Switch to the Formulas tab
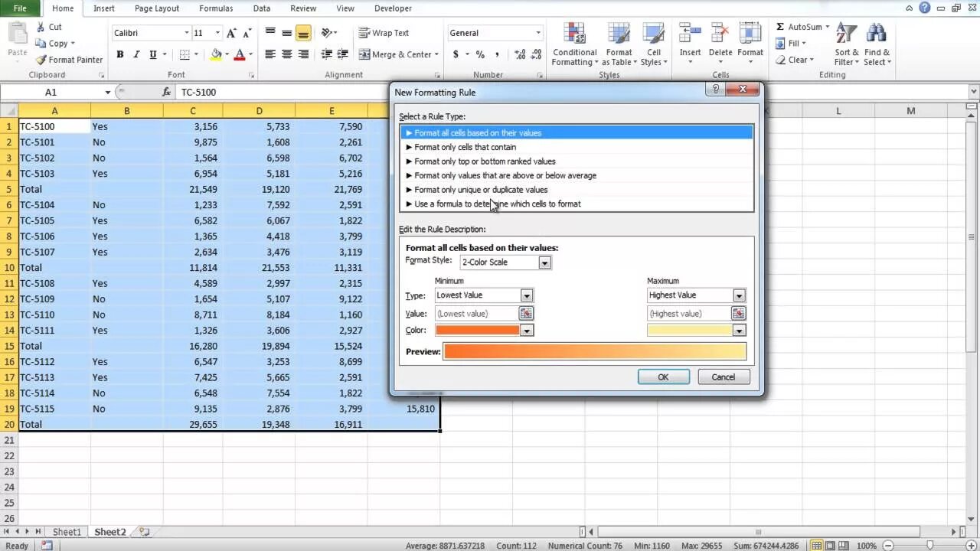 click(x=217, y=8)
